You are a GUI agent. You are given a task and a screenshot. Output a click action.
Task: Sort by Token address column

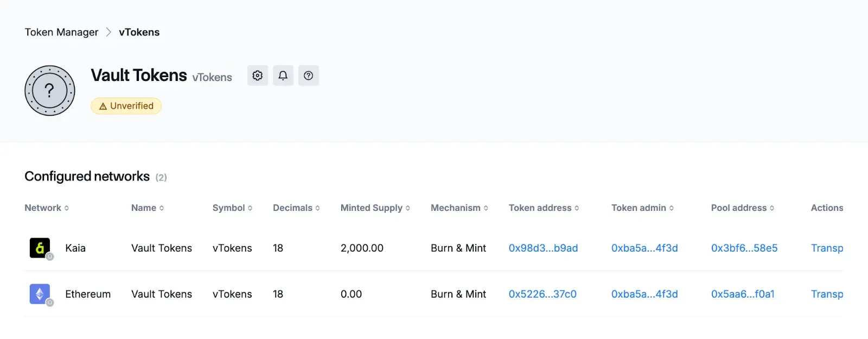(544, 208)
